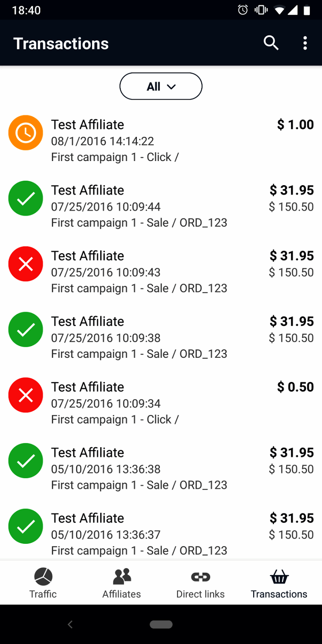
Task: Open the three-dot overflow menu
Action: [x=305, y=43]
